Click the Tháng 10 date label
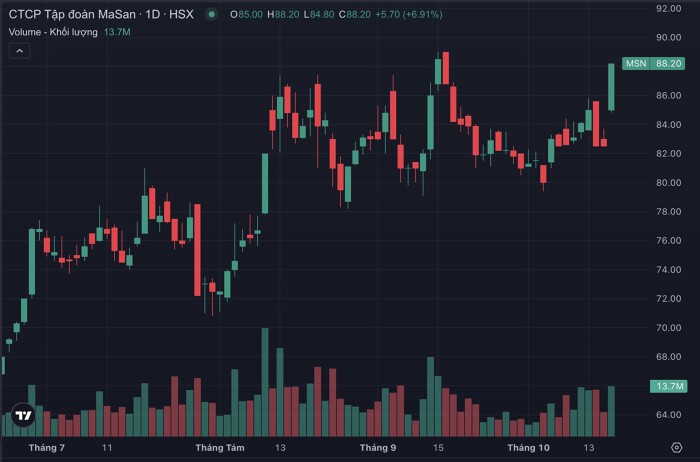Image resolution: width=700 pixels, height=462 pixels. click(x=529, y=447)
